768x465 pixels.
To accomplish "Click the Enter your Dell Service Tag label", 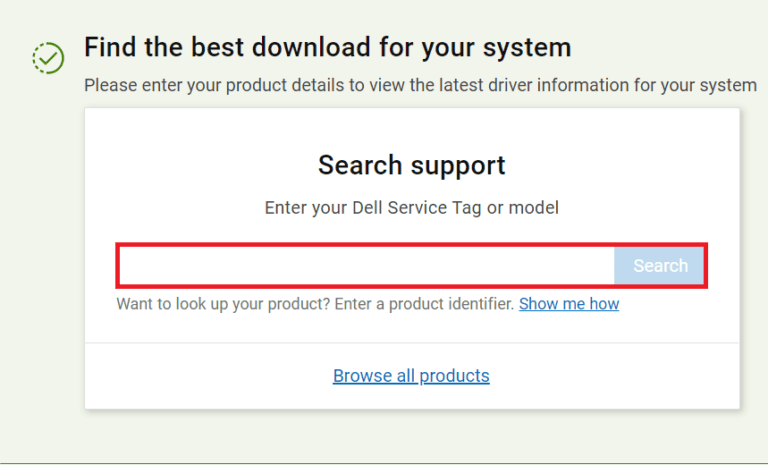I will pyautogui.click(x=411, y=208).
